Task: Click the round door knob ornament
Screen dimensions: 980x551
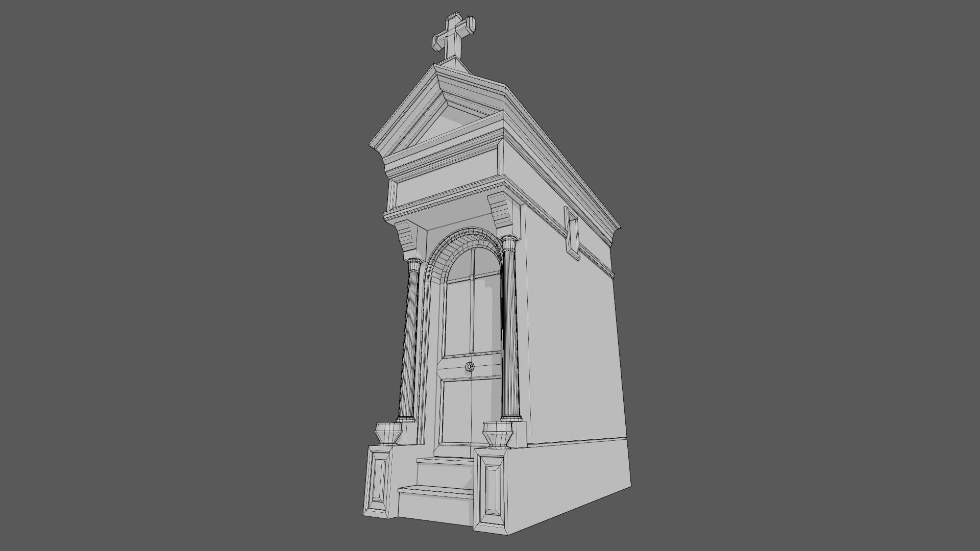Action: click(x=469, y=366)
